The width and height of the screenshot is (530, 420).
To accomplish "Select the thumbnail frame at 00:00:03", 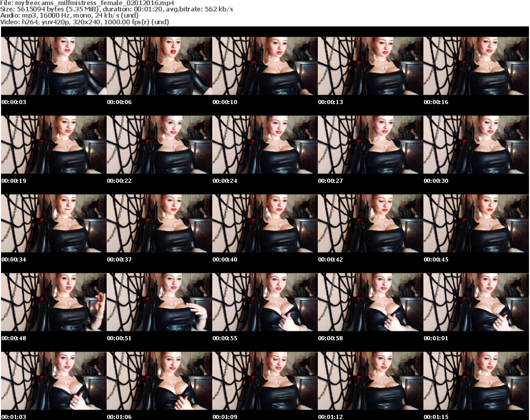I will coord(53,66).
